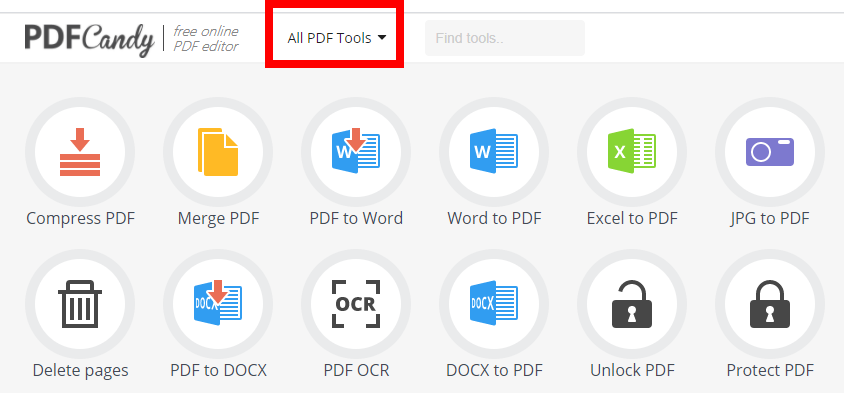This screenshot has height=393, width=844.
Task: Click the "Delete pages" text label
Action: 81,371
